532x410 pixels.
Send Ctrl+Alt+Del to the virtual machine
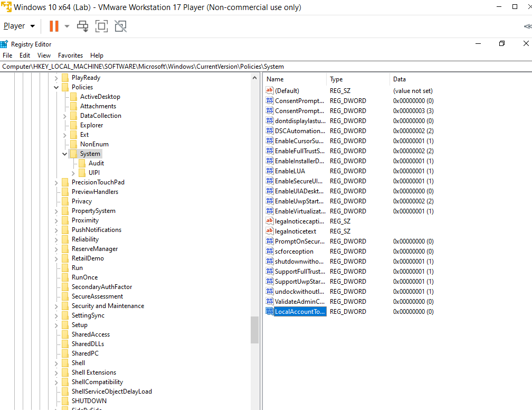82,26
